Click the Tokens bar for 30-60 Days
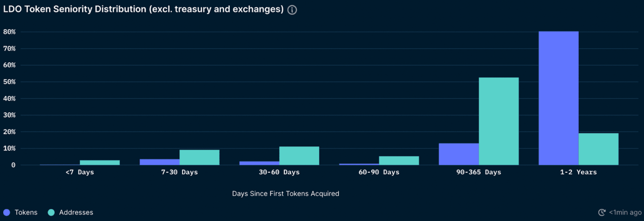644x221 pixels. 259,163
